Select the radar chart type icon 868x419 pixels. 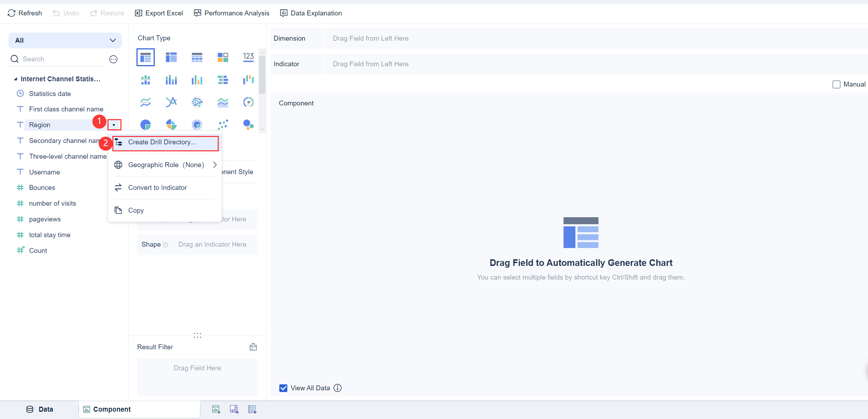click(197, 102)
